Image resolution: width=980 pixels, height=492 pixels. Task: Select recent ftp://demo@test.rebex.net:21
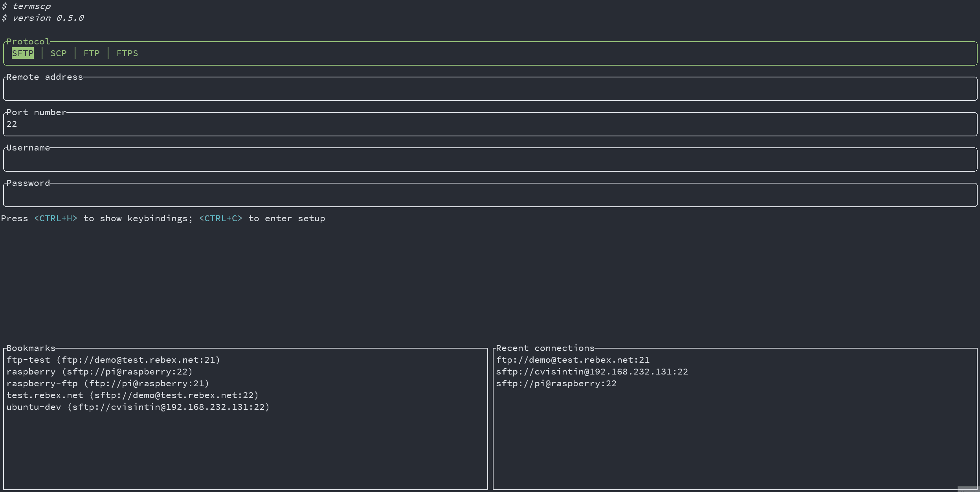click(573, 360)
